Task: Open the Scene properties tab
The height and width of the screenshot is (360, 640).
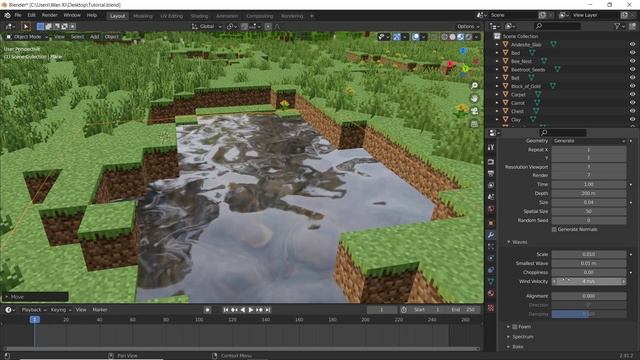Action: (x=491, y=197)
